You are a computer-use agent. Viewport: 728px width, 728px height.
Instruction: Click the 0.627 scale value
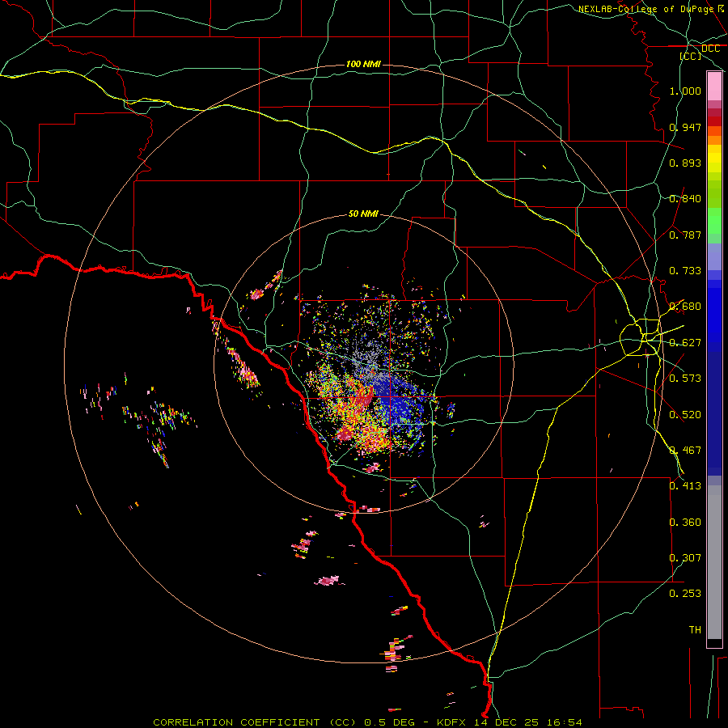[x=685, y=343]
